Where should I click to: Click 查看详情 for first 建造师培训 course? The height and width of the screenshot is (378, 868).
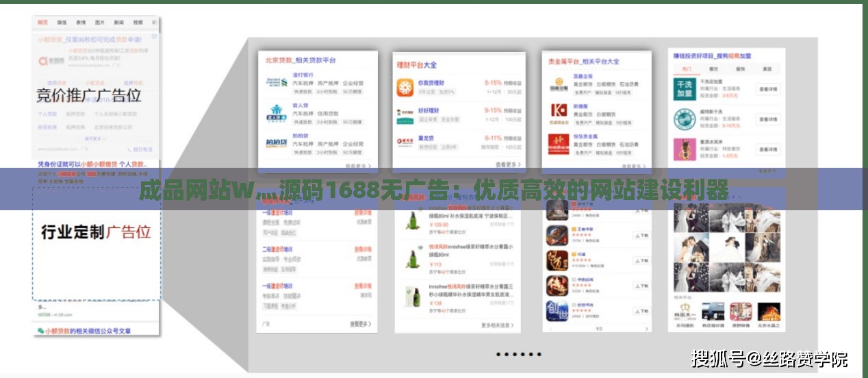point(363,212)
